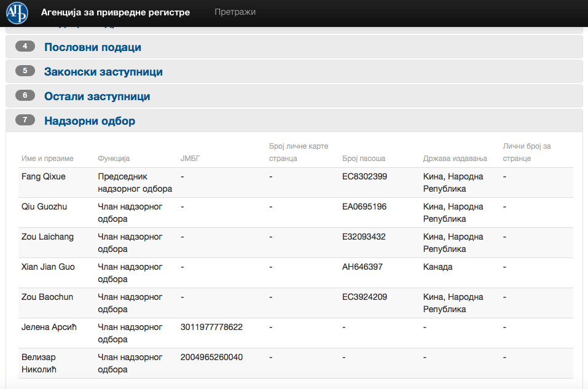This screenshot has height=389, width=588.
Task: Click the Xian Jian Guo row name
Action: pos(48,267)
